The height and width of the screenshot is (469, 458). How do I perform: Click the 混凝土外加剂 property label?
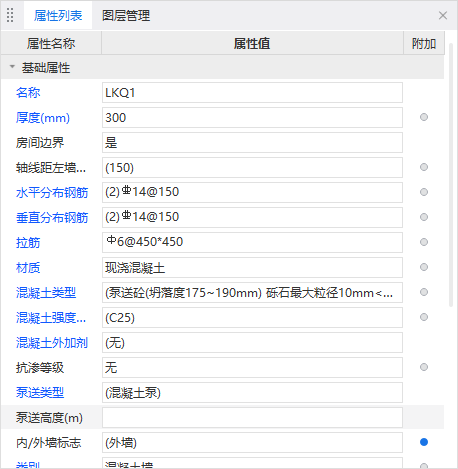pos(52,343)
